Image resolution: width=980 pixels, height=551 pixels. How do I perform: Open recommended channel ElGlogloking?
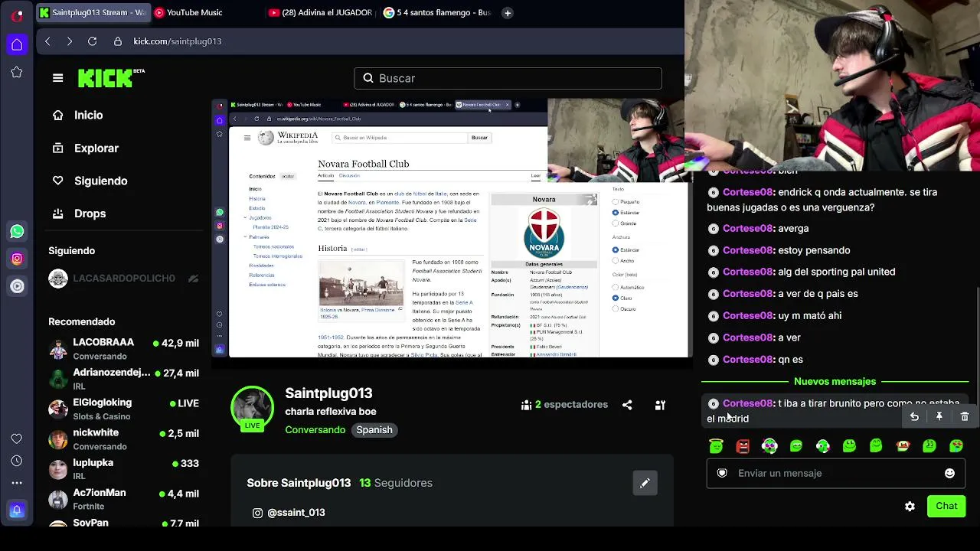tap(123, 409)
